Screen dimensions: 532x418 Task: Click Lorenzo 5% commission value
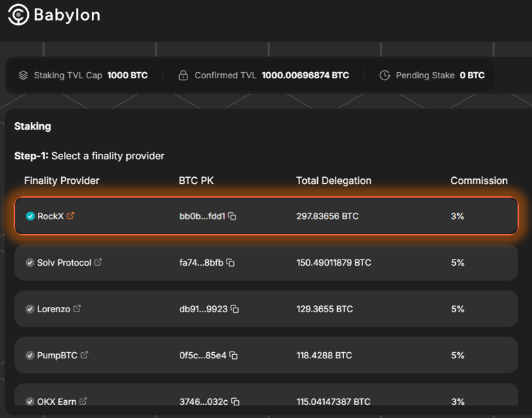coord(458,309)
